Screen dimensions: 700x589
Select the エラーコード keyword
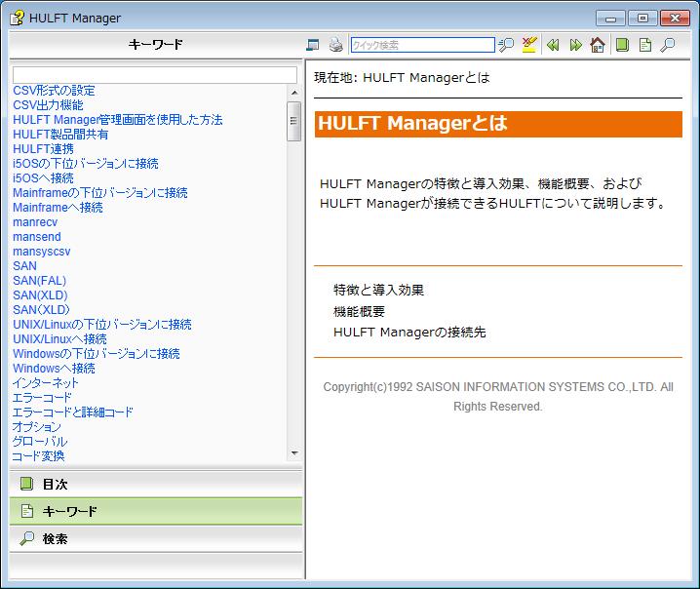tap(43, 398)
